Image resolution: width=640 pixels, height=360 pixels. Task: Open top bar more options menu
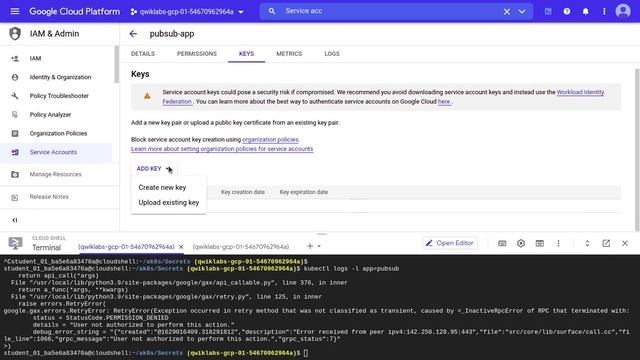click(x=604, y=11)
